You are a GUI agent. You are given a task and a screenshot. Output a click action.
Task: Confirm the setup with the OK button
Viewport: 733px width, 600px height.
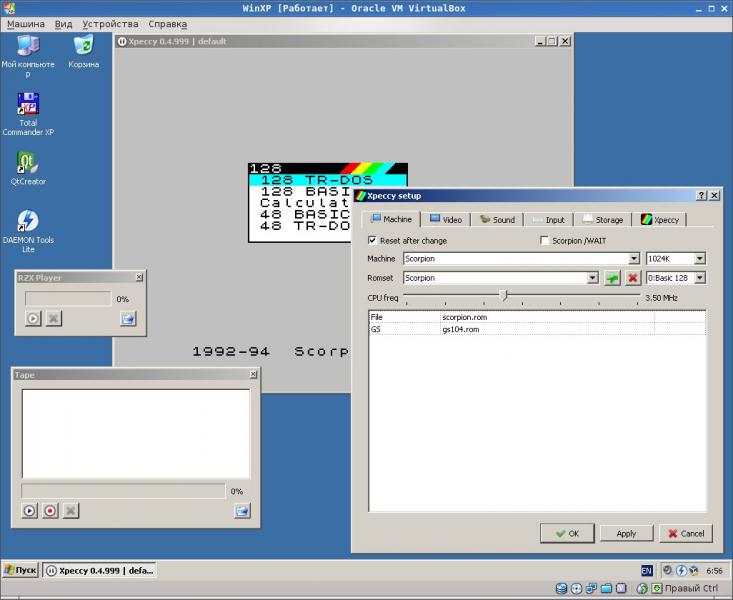[566, 533]
